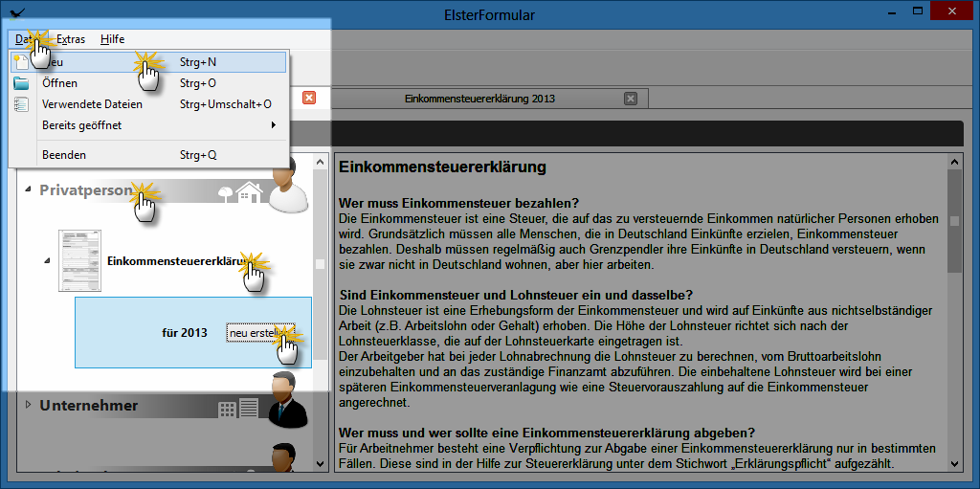Open the Extras menu

pyautogui.click(x=71, y=39)
